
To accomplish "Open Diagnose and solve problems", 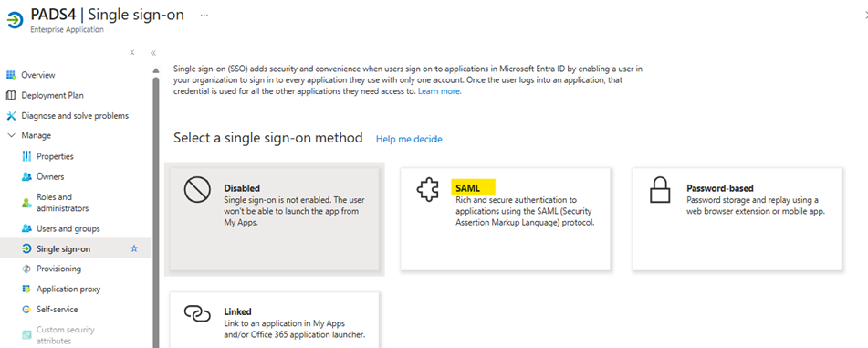I will click(x=75, y=116).
